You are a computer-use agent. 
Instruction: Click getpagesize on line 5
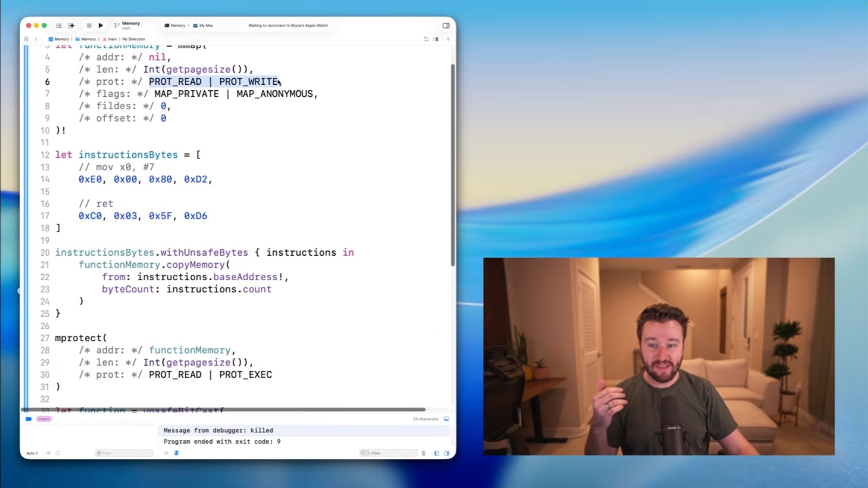pos(198,69)
